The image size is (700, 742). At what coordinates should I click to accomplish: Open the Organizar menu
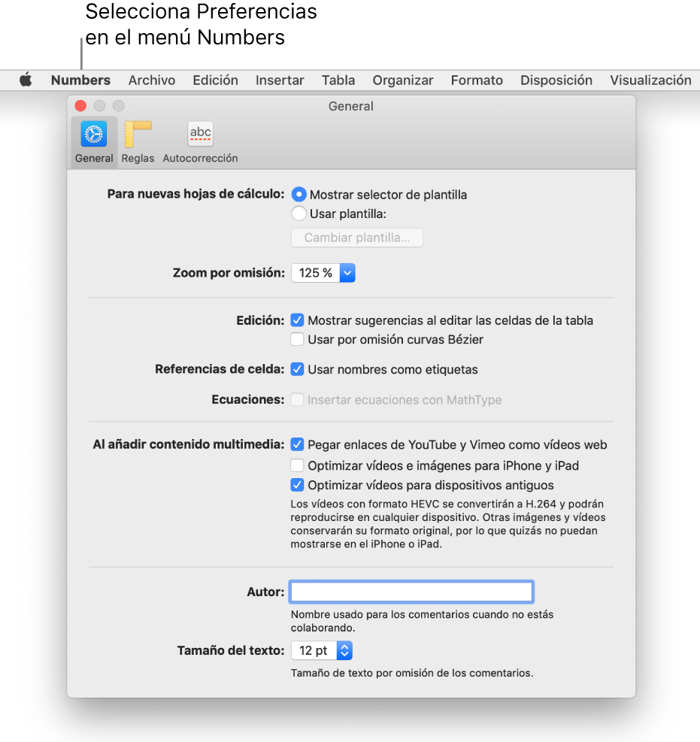tap(403, 80)
